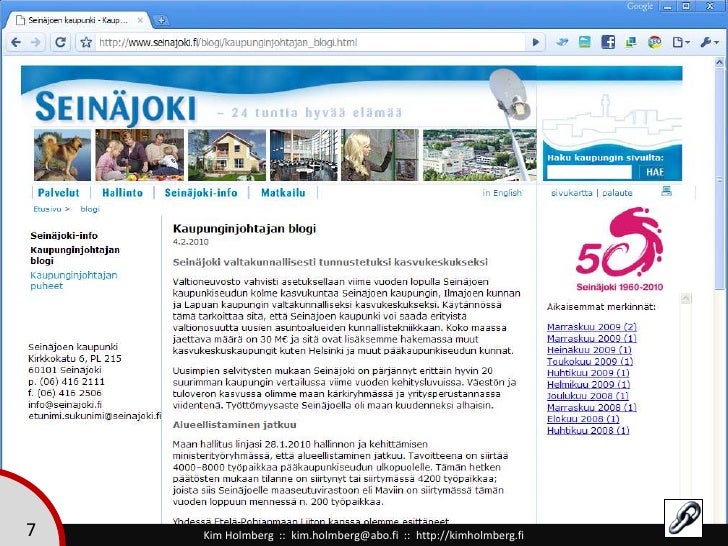Click the family photo thumbnail in banner

tap(139, 155)
